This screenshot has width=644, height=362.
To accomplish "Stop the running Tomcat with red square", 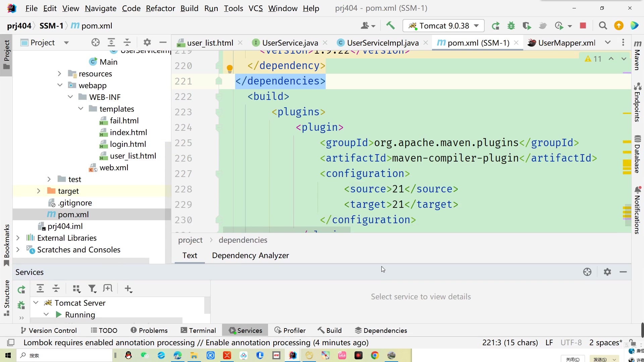I will (583, 26).
